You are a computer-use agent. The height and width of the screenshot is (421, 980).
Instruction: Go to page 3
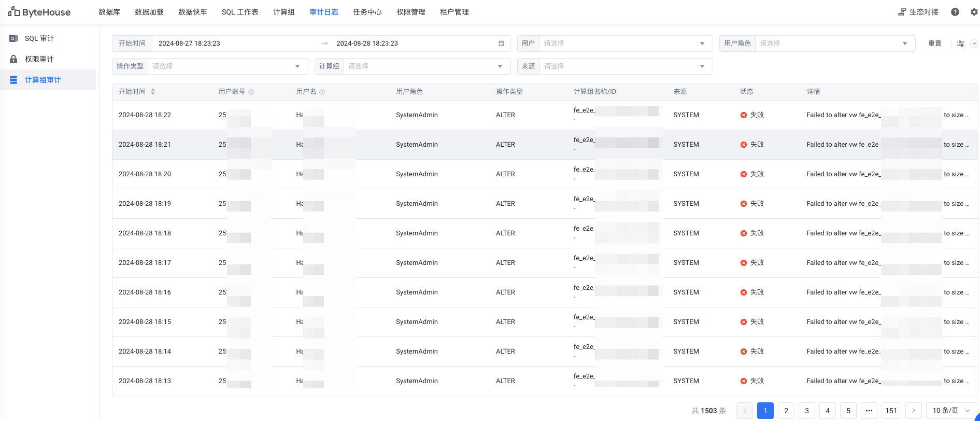click(807, 411)
